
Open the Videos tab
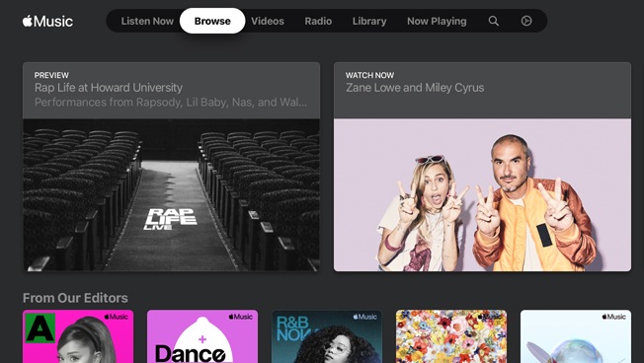pyautogui.click(x=268, y=21)
